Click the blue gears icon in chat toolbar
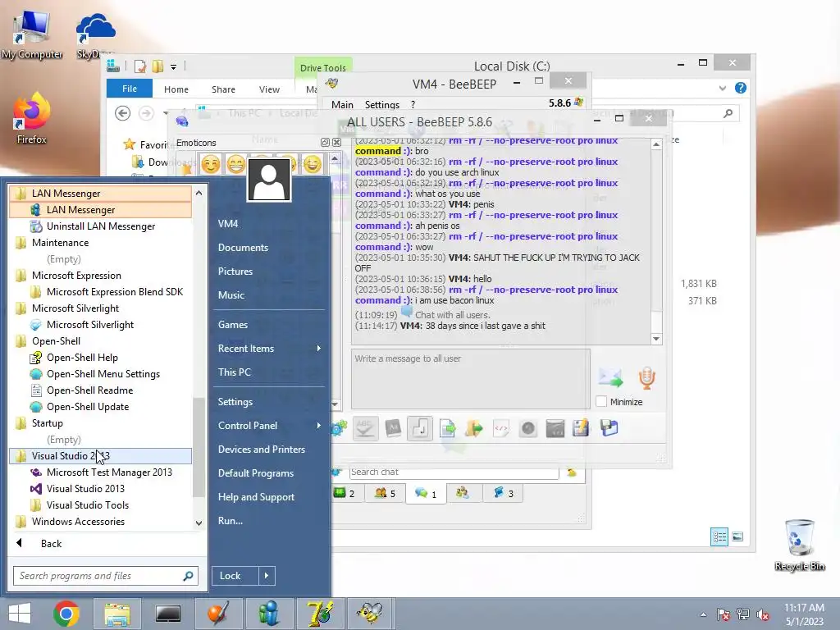Image resolution: width=840 pixels, height=630 pixels. coord(339,428)
